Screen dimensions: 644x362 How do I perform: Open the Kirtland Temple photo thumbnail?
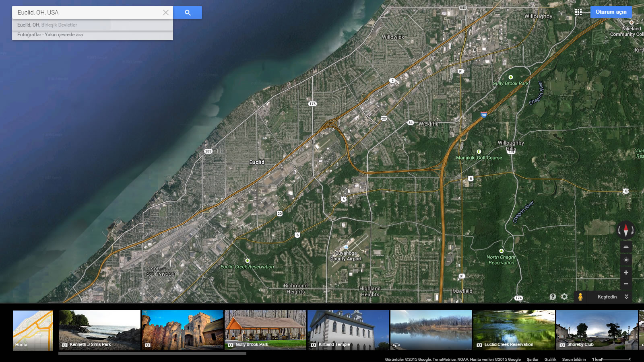(348, 330)
